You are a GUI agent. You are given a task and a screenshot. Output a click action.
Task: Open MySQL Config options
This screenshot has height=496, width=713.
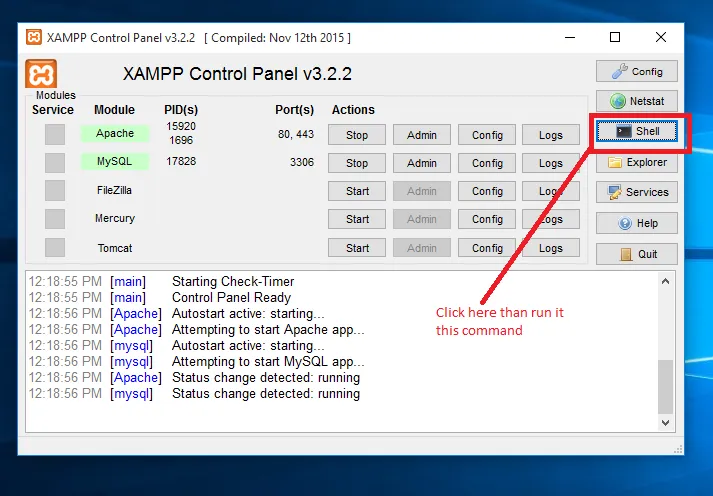pos(487,163)
